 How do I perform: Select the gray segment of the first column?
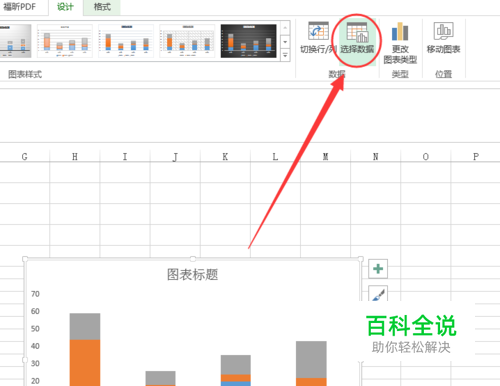85,326
